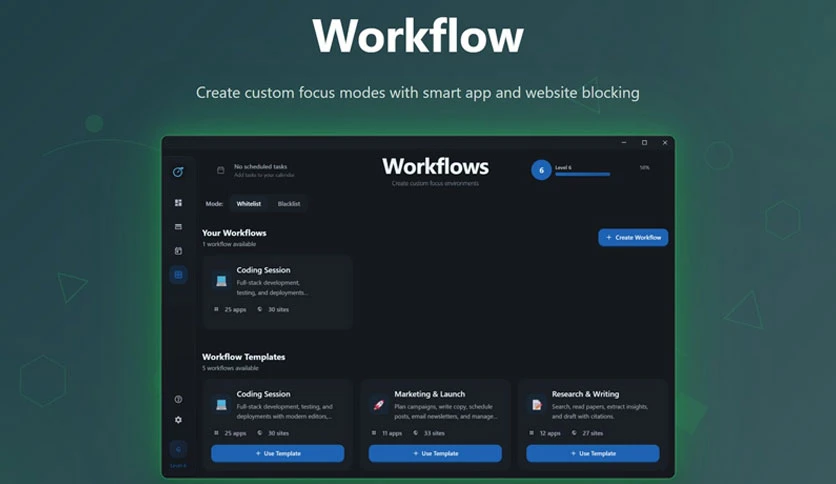Click the 5 workflows available text

point(230,368)
